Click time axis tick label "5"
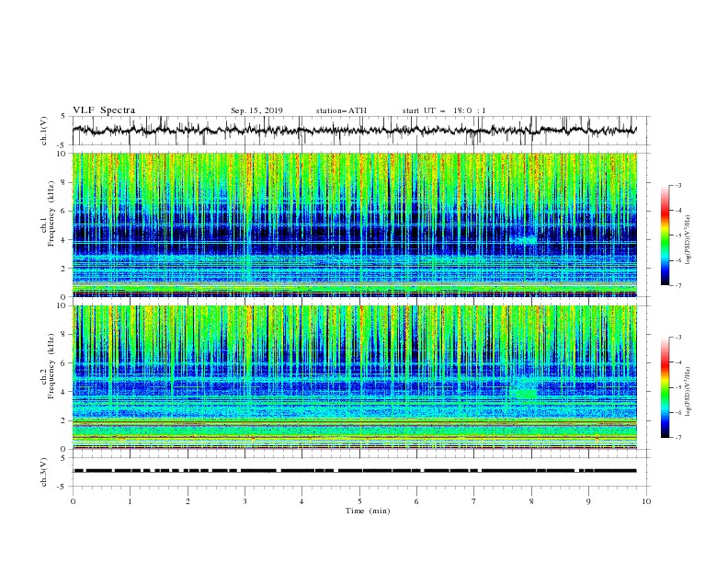The height and width of the screenshot is (563, 728). (359, 501)
